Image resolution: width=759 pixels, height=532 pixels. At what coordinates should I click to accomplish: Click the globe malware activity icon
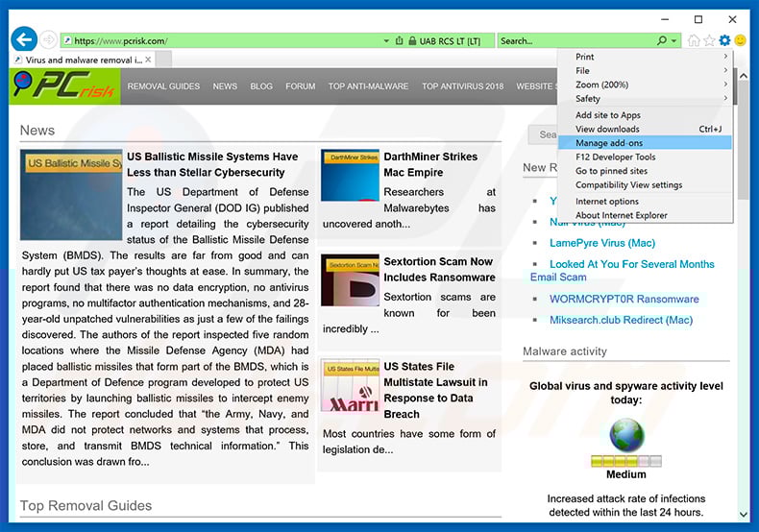coord(626,435)
